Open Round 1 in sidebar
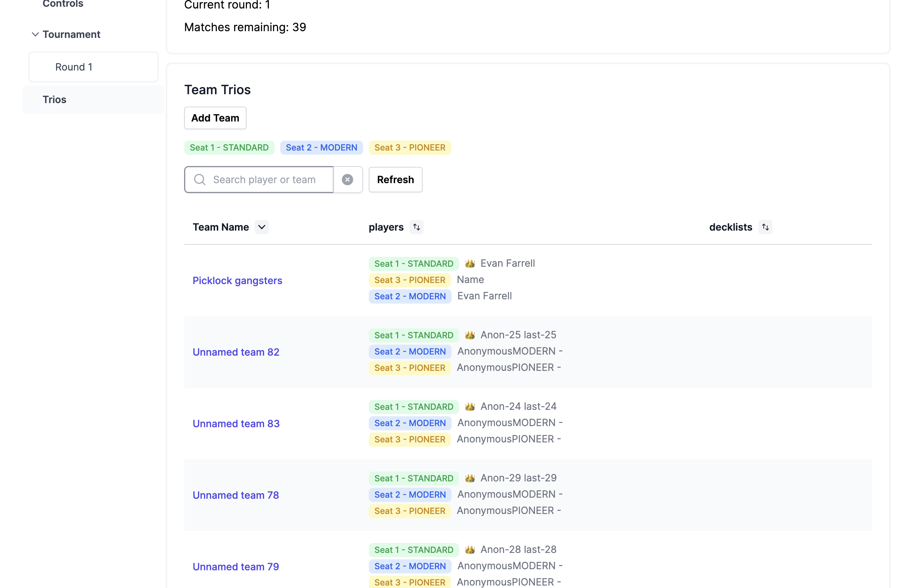 [x=74, y=67]
